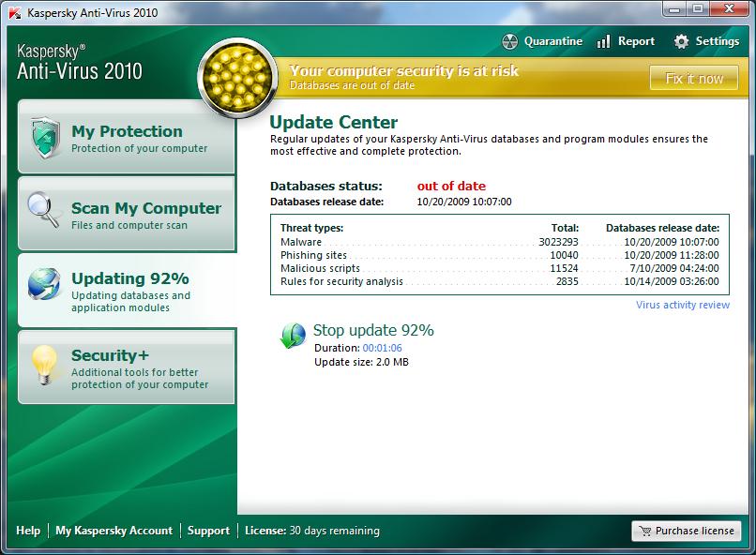Open the Quarantine section
The height and width of the screenshot is (555, 756).
542,42
